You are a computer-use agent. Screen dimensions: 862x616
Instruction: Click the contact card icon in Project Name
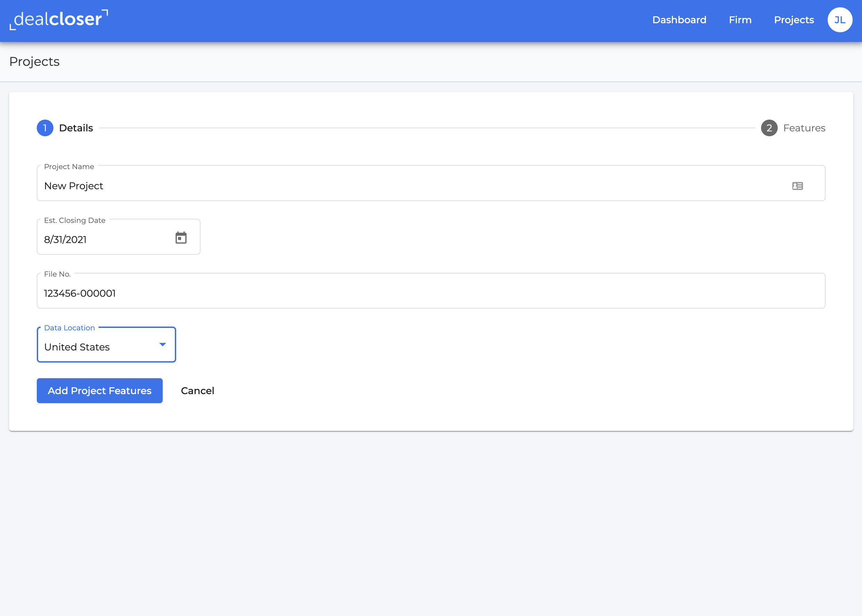tap(797, 186)
